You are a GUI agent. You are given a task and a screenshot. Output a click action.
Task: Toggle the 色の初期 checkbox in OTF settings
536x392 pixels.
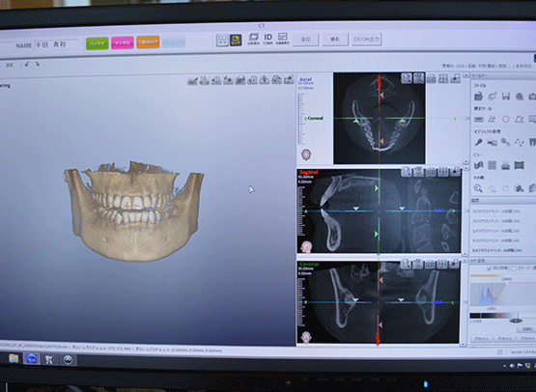(x=490, y=268)
